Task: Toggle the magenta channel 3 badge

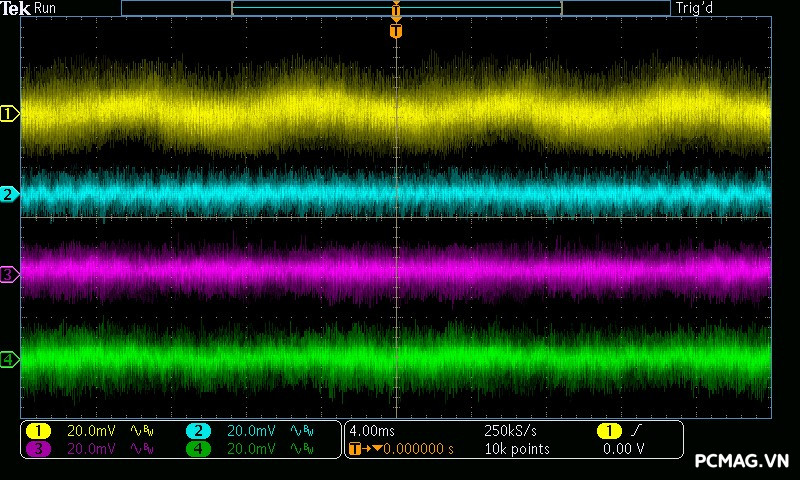Action: [38, 449]
